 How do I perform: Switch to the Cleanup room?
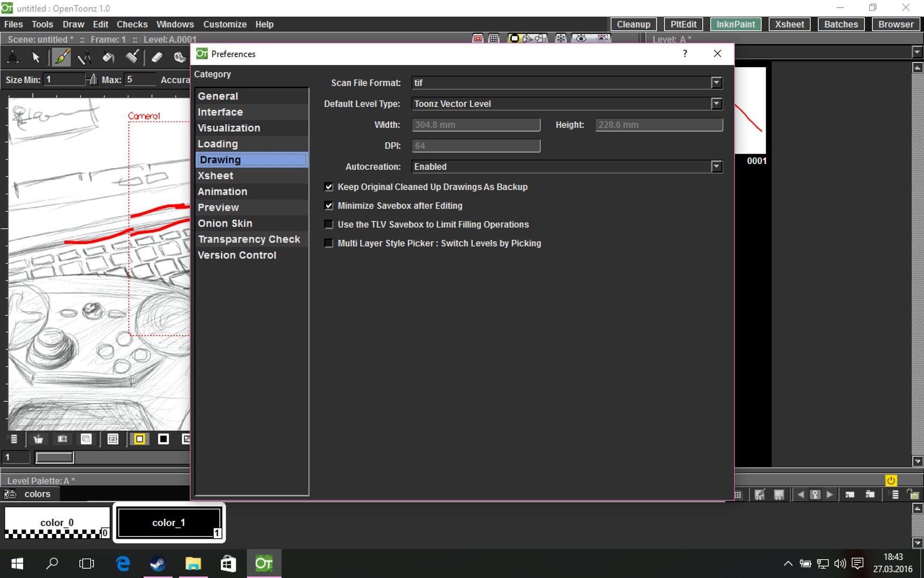633,24
